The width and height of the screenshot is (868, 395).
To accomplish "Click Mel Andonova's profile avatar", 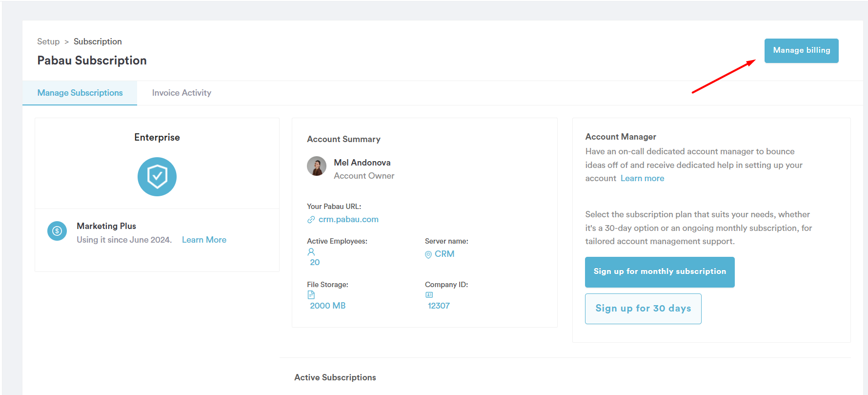I will 317,166.
